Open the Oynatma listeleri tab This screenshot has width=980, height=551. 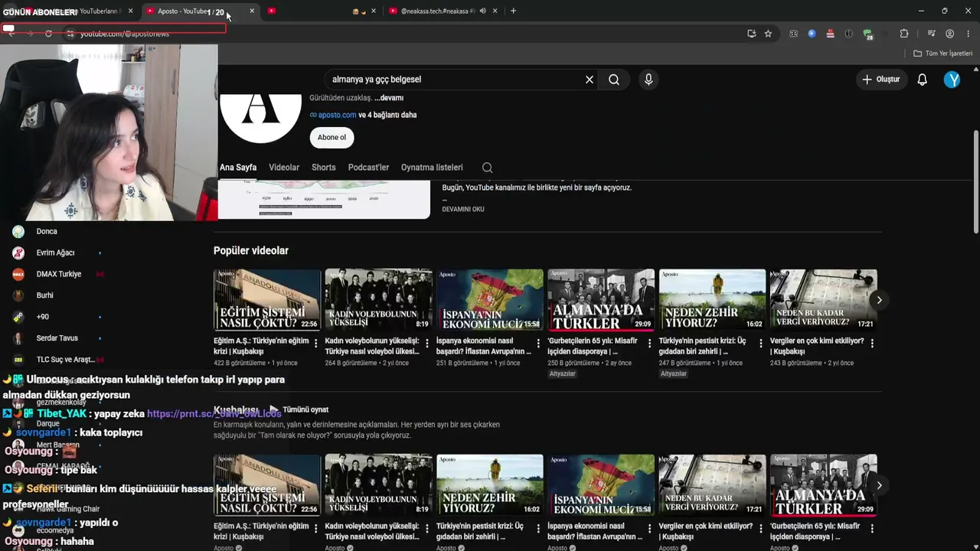coord(432,168)
